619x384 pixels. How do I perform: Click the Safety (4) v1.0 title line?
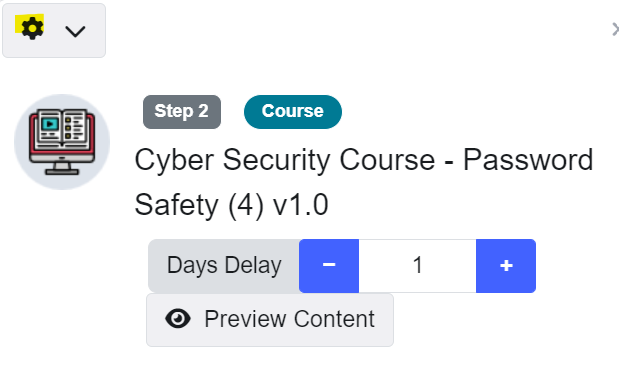point(231,205)
